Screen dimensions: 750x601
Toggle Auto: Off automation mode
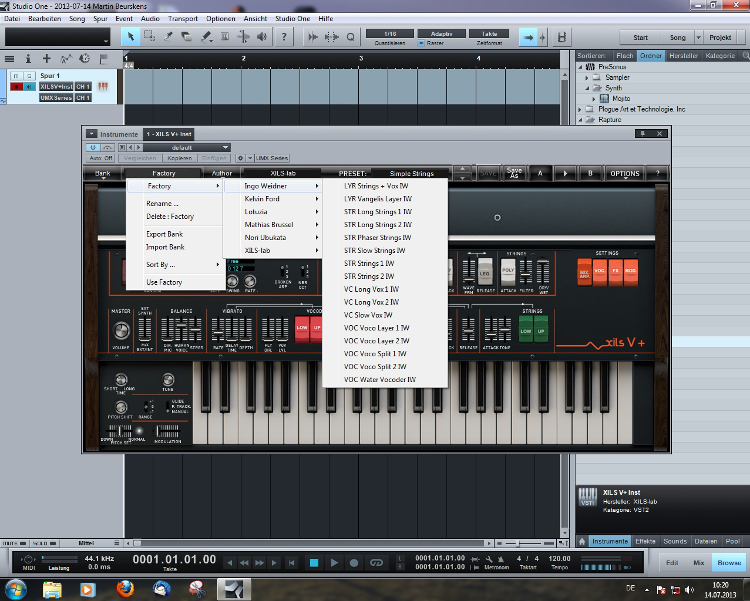[100, 158]
